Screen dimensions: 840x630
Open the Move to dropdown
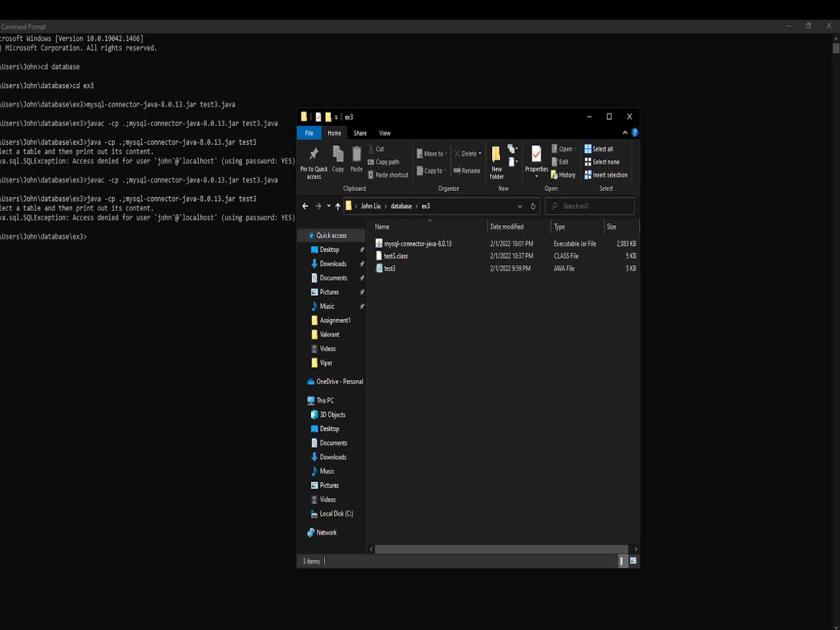432,154
